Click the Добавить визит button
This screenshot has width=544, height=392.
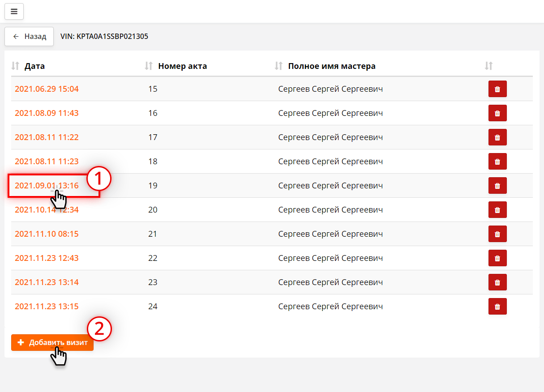pyautogui.click(x=52, y=343)
